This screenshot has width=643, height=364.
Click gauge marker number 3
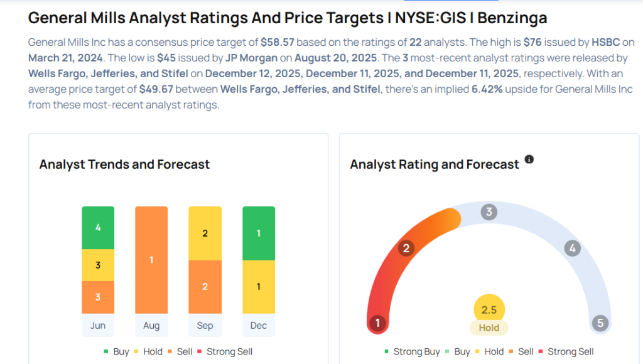489,212
